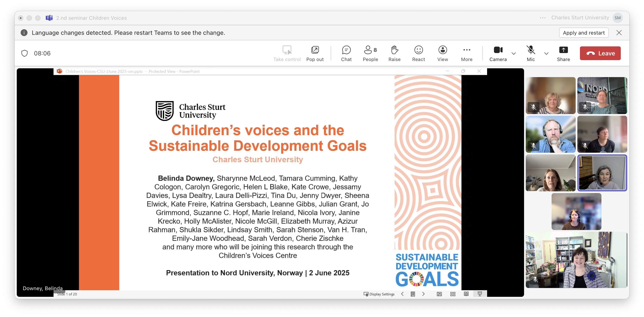The width and height of the screenshot is (644, 317).
Task: Expand the Mic options chevron
Action: 546,53
